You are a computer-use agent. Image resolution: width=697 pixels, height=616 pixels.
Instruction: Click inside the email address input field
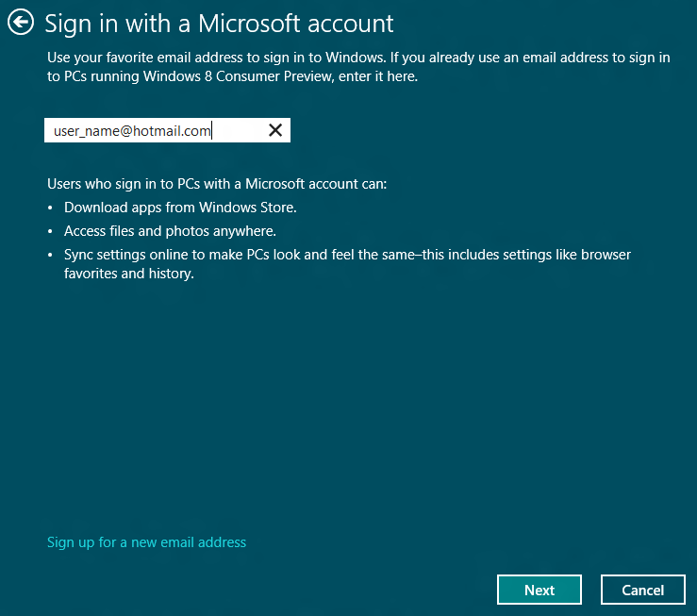click(167, 130)
